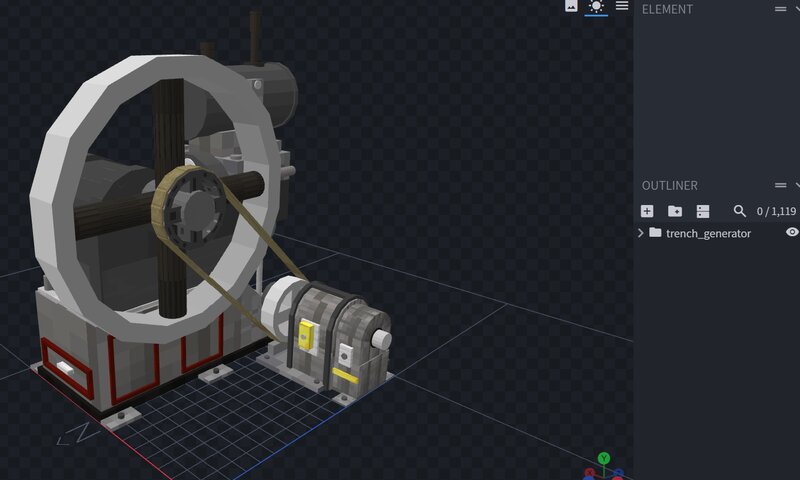Click the green Y axis gizmo
The height and width of the screenshot is (480, 800).
coord(604,459)
